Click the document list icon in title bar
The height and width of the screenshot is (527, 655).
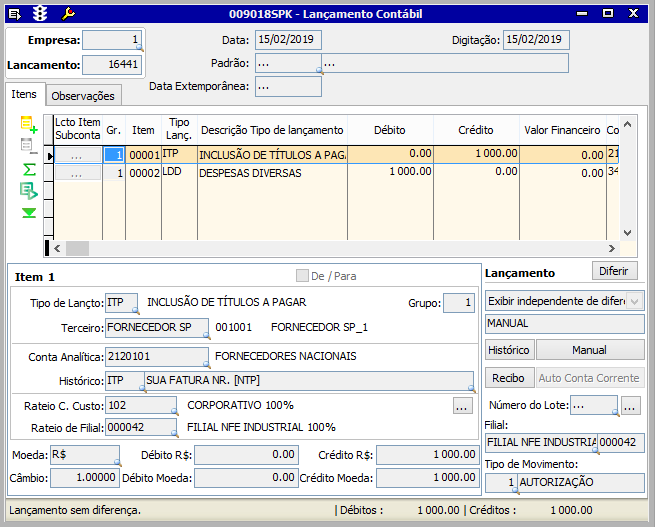pyautogui.click(x=15, y=14)
